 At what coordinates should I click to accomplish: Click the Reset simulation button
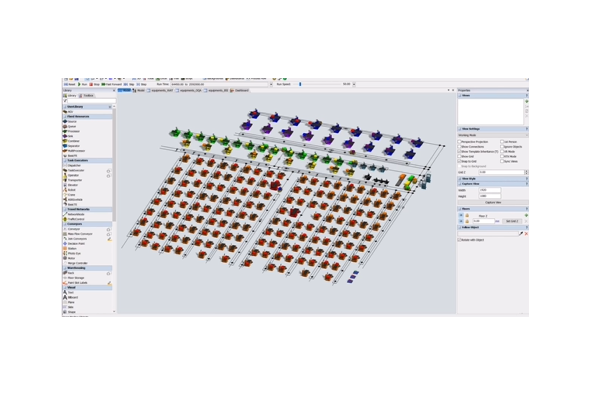[70, 84]
